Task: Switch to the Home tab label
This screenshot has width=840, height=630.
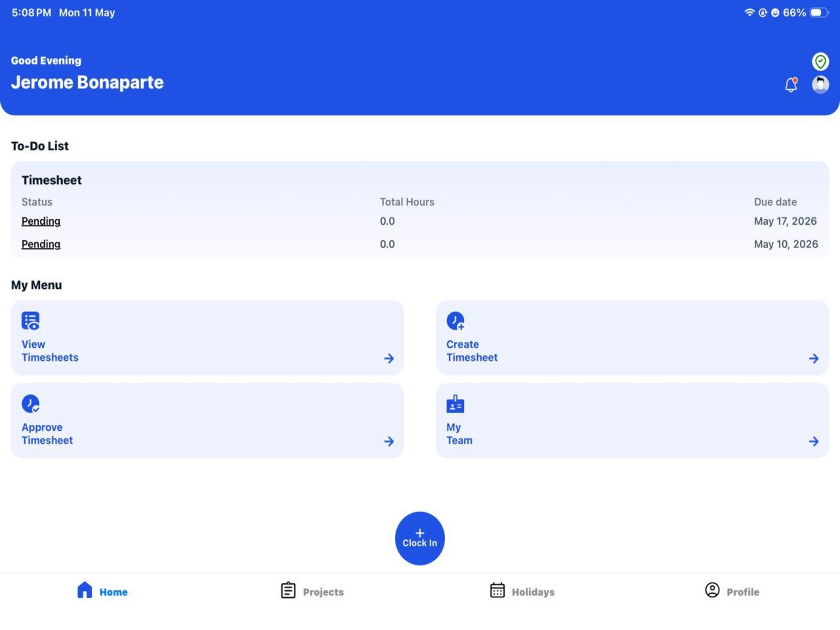Action: coord(113,592)
